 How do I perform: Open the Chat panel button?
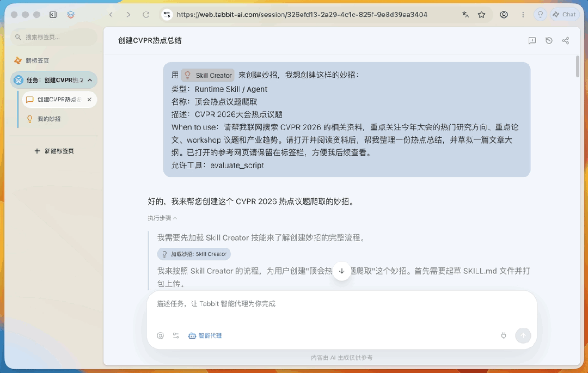565,15
